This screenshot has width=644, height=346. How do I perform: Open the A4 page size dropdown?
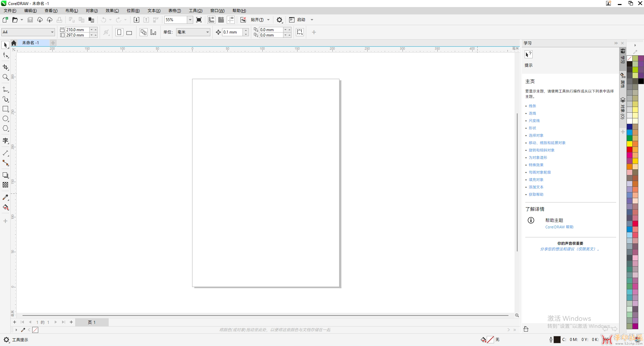pos(52,32)
